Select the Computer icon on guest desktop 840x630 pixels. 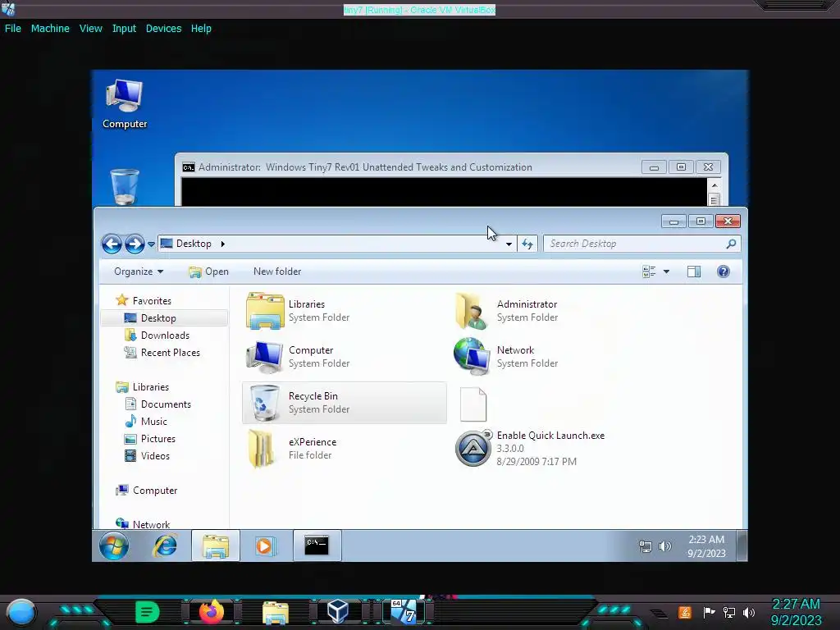125,104
